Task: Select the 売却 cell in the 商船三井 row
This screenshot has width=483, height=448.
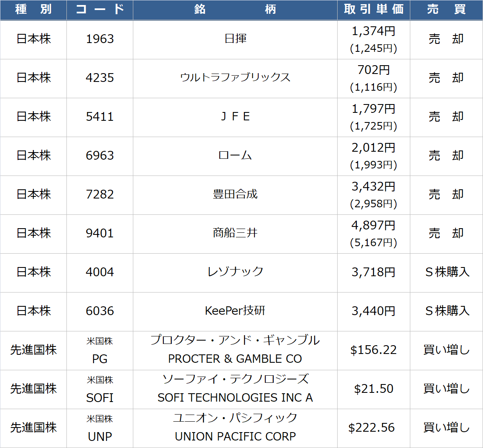Action: 446,233
